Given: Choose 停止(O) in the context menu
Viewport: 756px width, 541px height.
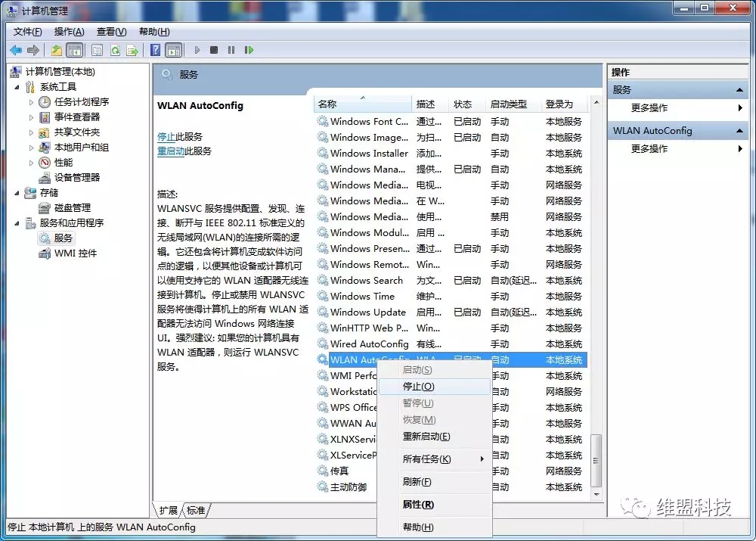Looking at the screenshot, I should [x=435, y=387].
